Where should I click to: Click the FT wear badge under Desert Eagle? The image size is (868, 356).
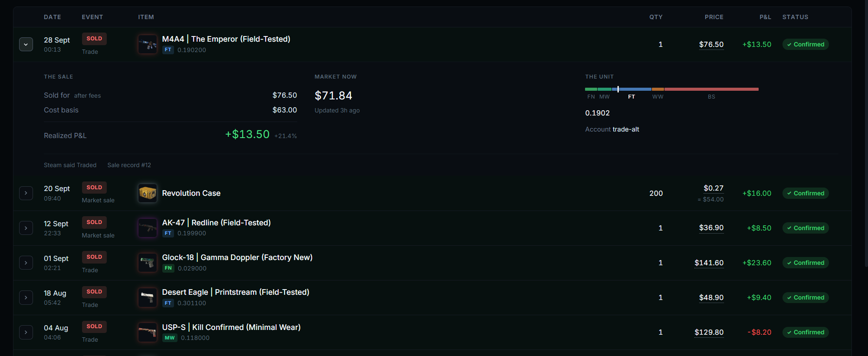pos(168,303)
